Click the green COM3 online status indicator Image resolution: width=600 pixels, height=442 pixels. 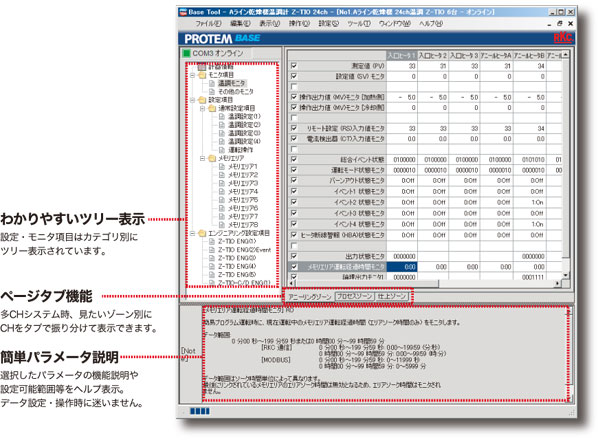point(186,53)
